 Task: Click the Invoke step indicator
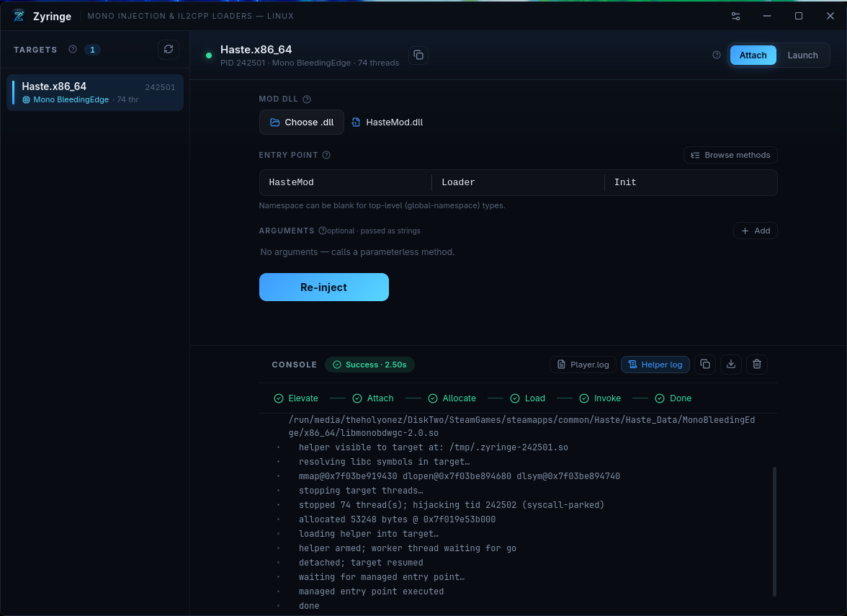point(600,398)
